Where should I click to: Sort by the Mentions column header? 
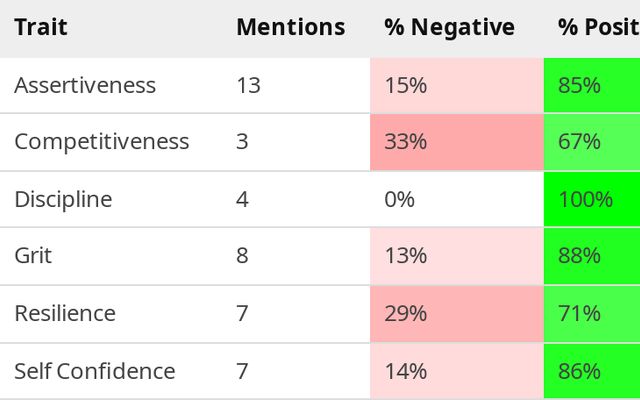290,28
